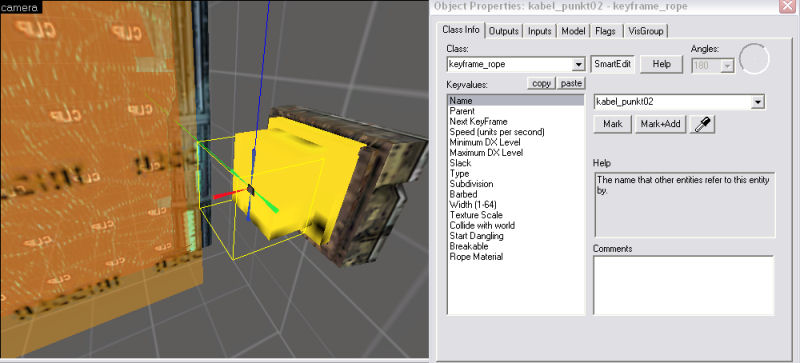The height and width of the screenshot is (363, 800).
Task: Select the Subdivision keyvalue
Action: [515, 184]
